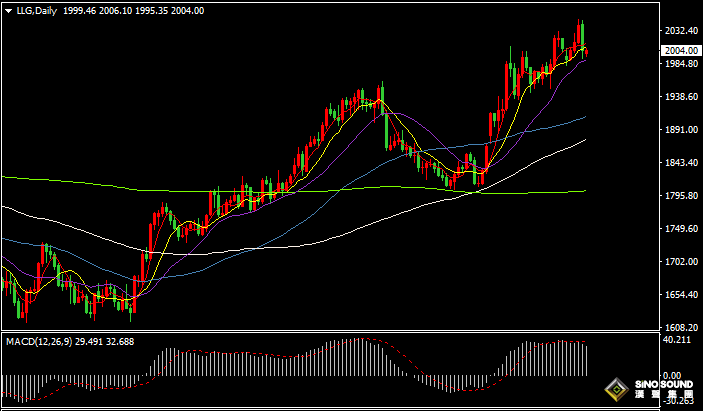Click the 1984.80 price axis label
The width and height of the screenshot is (703, 411).
click(680, 64)
